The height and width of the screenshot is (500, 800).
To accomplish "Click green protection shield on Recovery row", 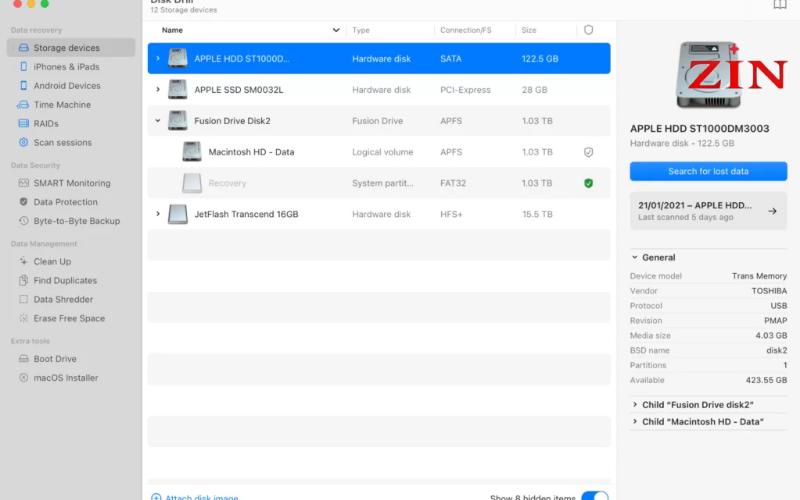I will click(588, 183).
